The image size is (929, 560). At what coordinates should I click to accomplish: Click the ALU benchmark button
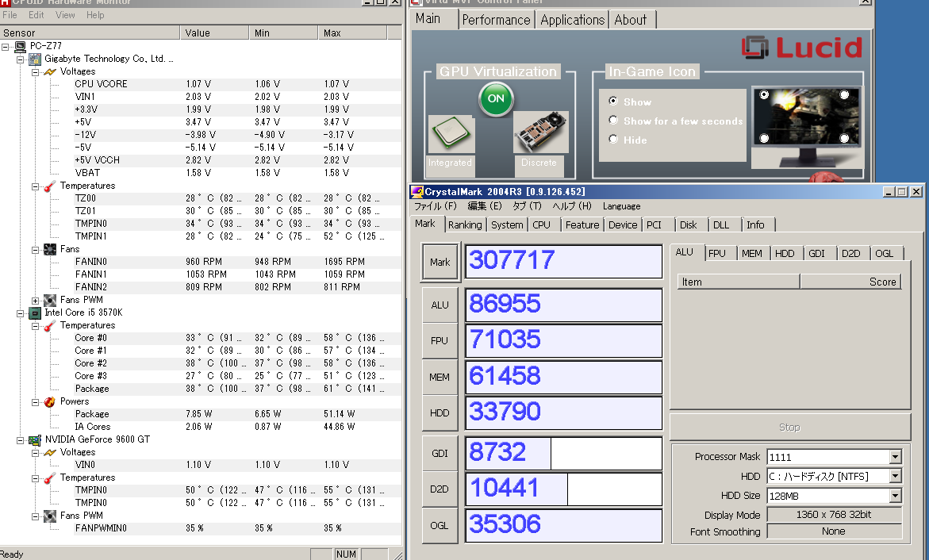click(x=440, y=305)
